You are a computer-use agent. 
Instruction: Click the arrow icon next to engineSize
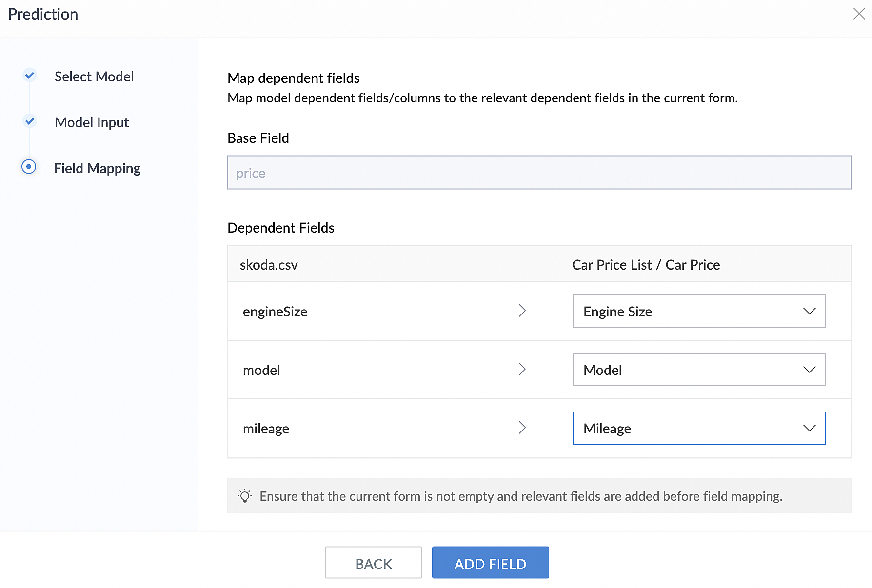pos(522,311)
